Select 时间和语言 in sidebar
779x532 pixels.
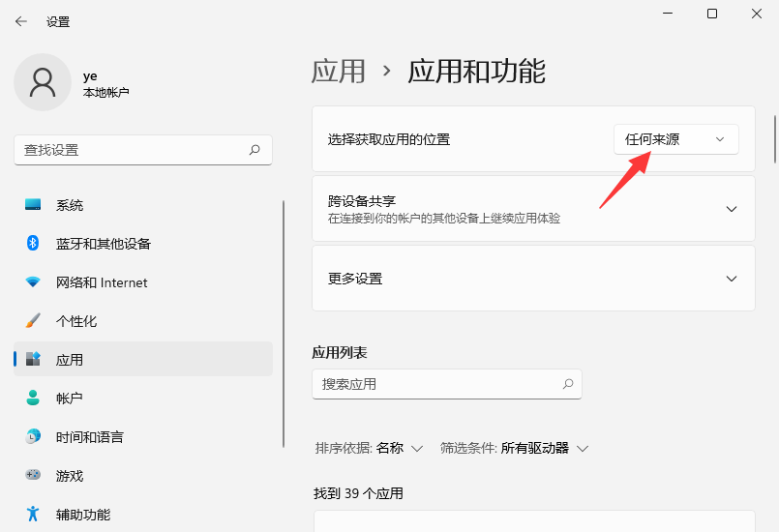pyautogui.click(x=89, y=437)
